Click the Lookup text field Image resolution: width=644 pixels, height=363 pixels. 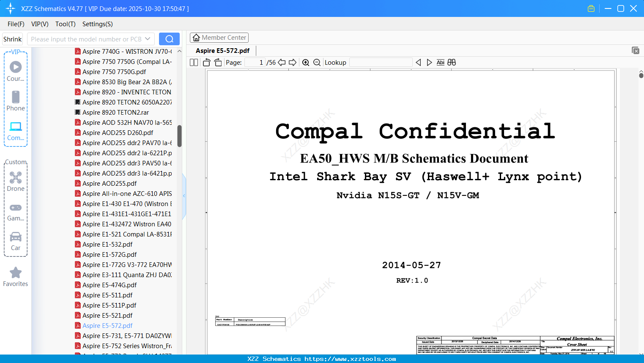click(x=381, y=62)
